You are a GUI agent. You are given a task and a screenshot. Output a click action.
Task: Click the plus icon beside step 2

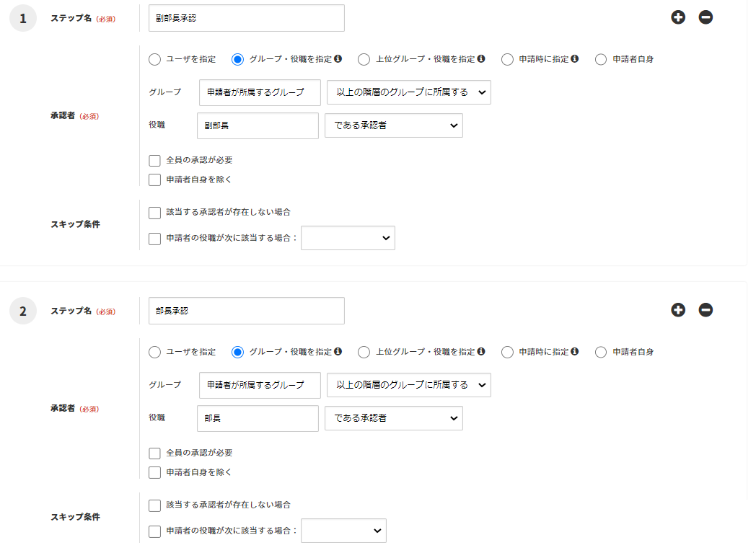coord(677,310)
